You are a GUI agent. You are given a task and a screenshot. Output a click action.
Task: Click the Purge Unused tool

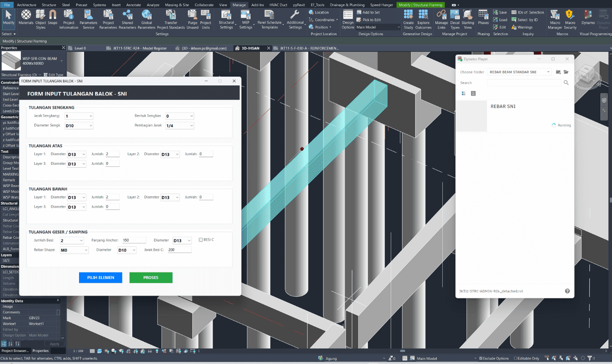192,18
